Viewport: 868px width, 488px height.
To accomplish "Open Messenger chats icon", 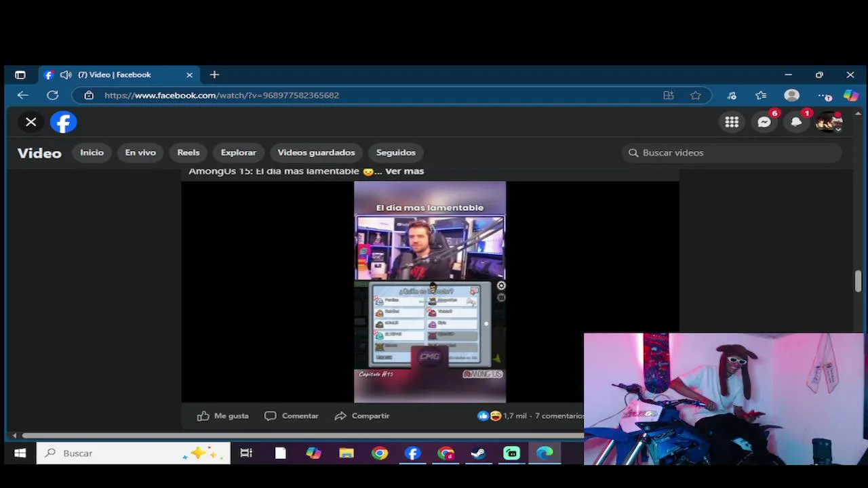I will (764, 122).
